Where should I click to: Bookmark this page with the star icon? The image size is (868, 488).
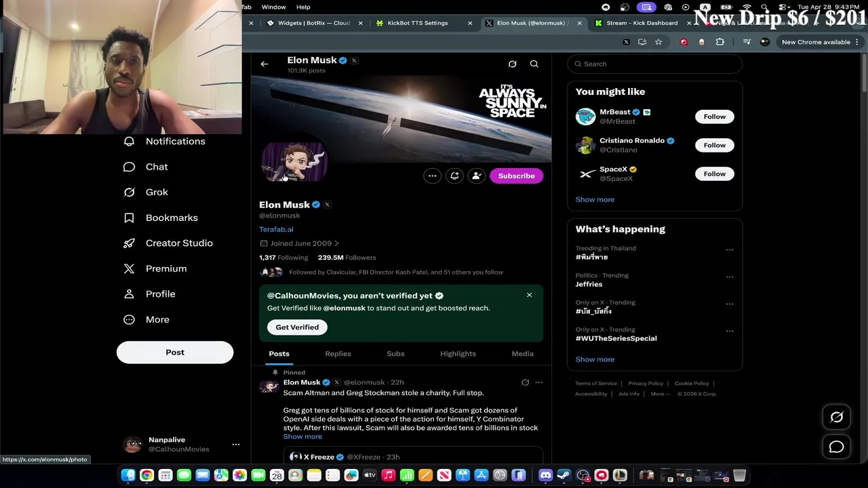(x=658, y=42)
